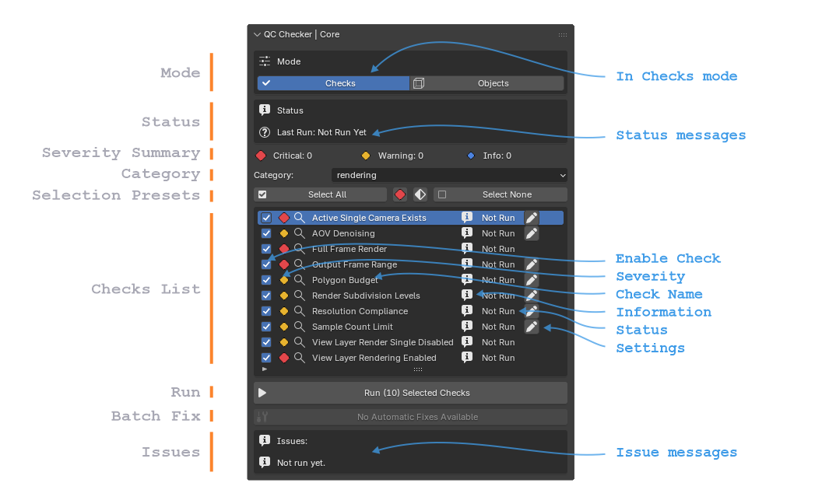Show info for View Layer Rendering Enabled
This screenshot has height=504, width=822.
(466, 357)
